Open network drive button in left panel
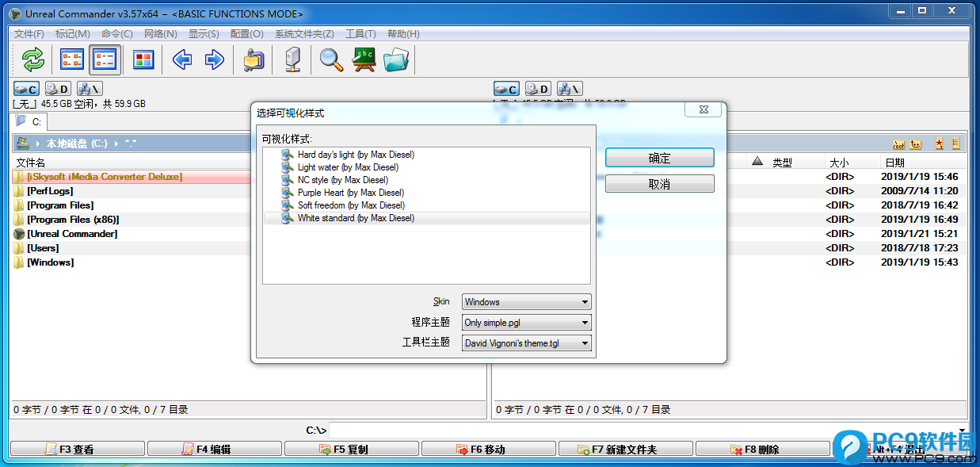980x467 pixels. pyautogui.click(x=89, y=89)
